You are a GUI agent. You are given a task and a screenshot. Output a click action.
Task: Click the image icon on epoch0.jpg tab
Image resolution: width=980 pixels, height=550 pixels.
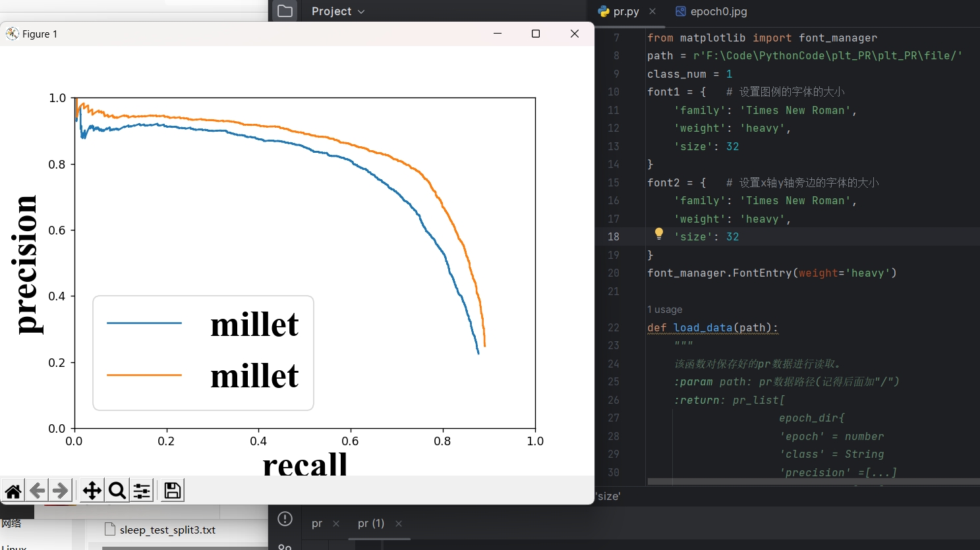pos(681,11)
